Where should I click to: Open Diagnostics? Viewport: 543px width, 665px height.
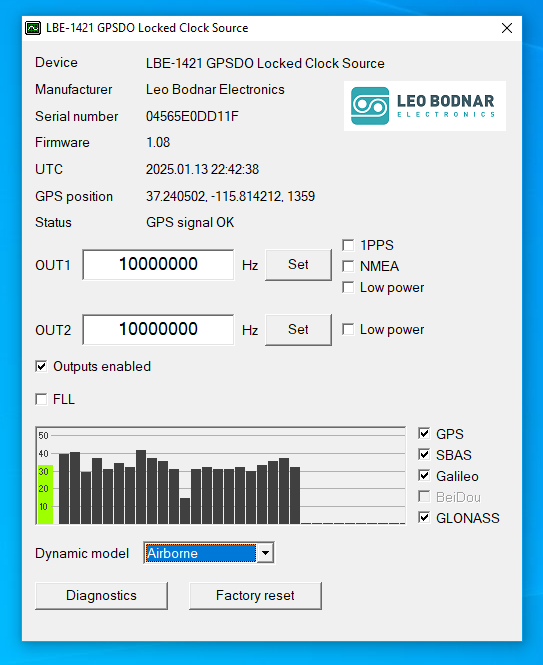101,596
